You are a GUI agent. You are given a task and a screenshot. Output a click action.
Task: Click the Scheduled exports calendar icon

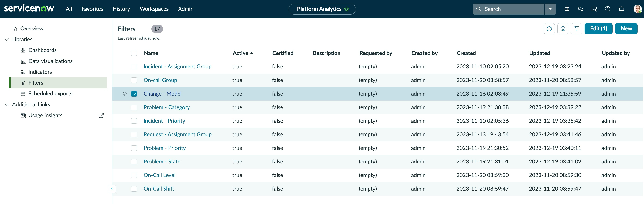pos(23,94)
